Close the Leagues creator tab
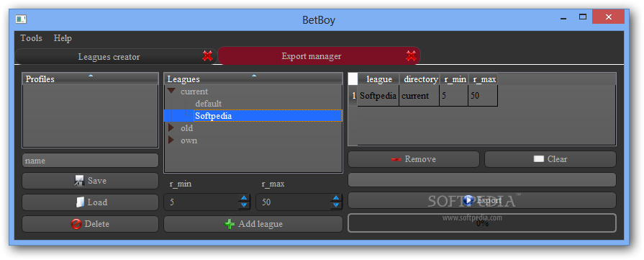Image resolution: width=644 pixels, height=260 pixels. [208, 56]
